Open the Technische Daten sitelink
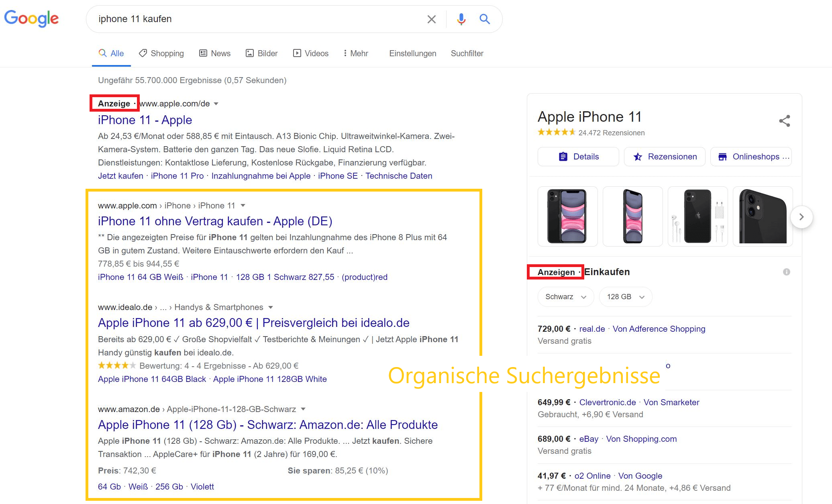 tap(399, 176)
